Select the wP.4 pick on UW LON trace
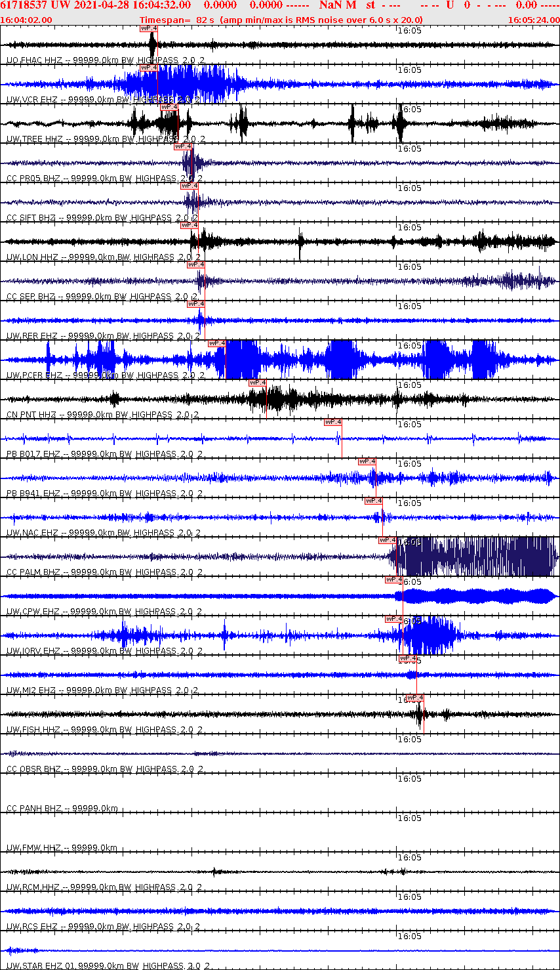 pyautogui.click(x=190, y=225)
